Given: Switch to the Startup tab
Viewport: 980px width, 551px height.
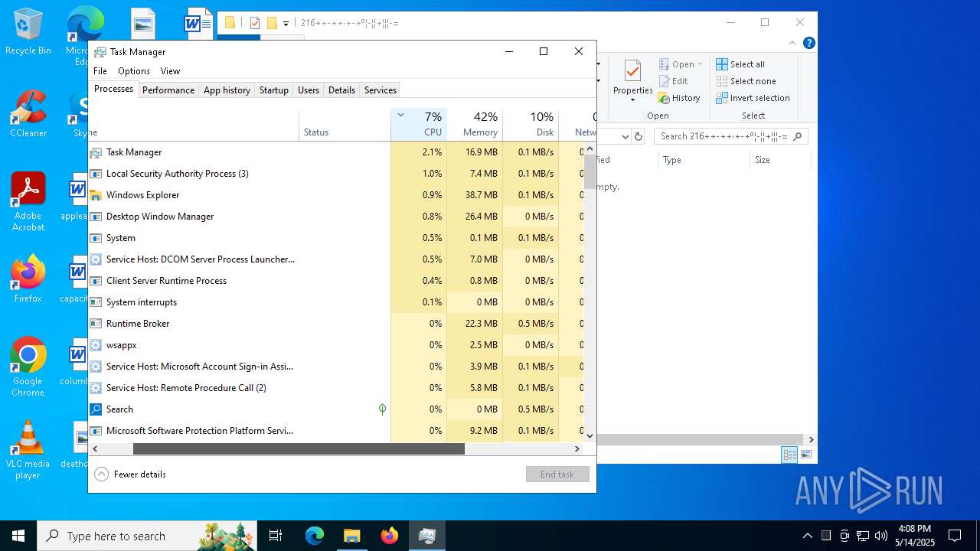Looking at the screenshot, I should click(x=273, y=90).
